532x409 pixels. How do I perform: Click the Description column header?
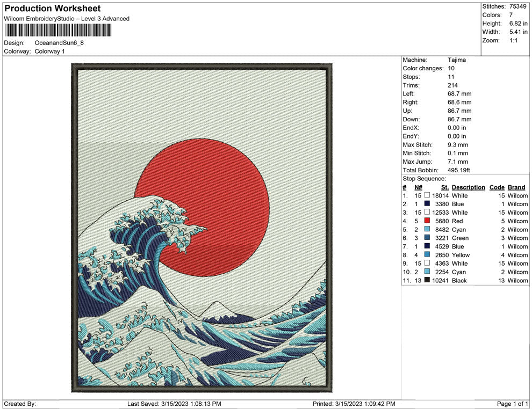pyautogui.click(x=469, y=187)
